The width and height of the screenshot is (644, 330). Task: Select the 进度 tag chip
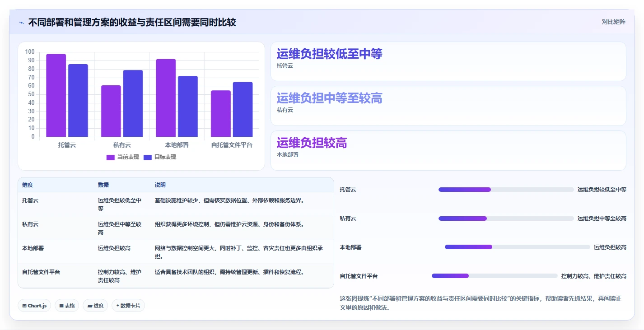(x=96, y=306)
